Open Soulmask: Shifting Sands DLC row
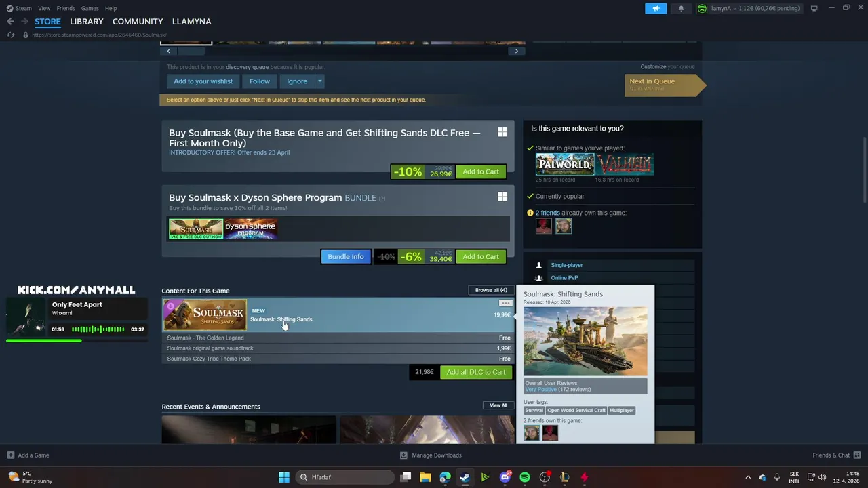The image size is (868, 488). (x=338, y=315)
